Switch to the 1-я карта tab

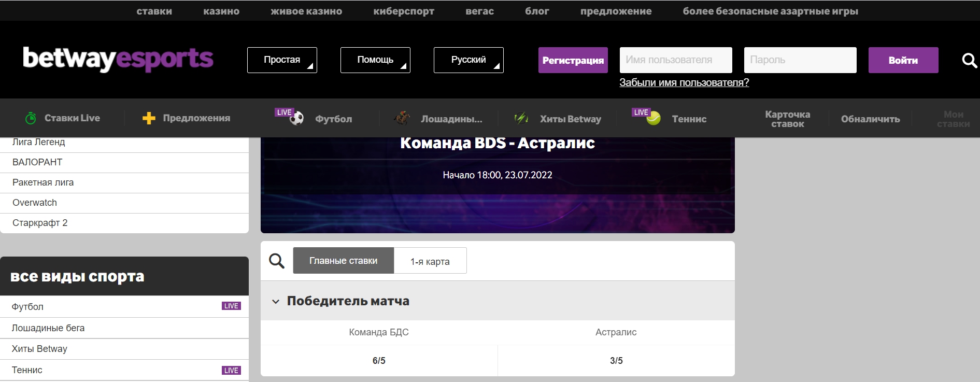pos(430,261)
